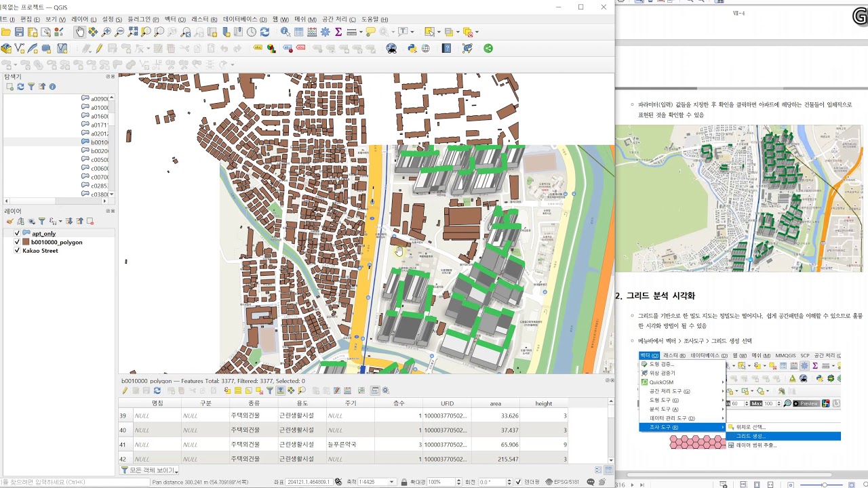The image size is (868, 488).
Task: Open the 모든 객체 보이기 filter dropdown
Action: [x=149, y=470]
